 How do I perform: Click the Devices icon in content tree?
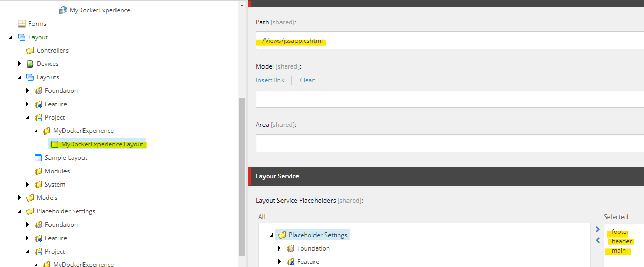click(30, 64)
